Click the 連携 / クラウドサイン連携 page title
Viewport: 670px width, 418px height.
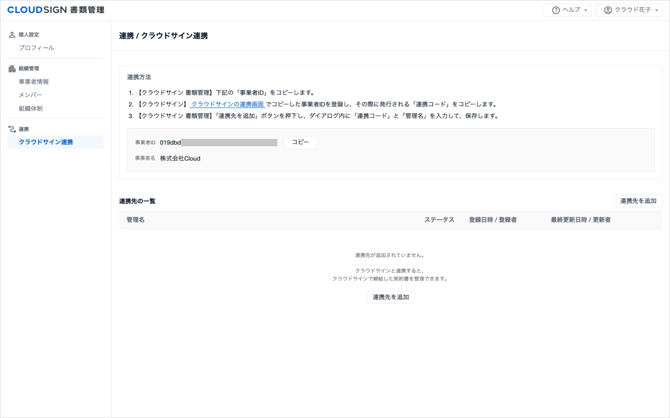[x=163, y=36]
